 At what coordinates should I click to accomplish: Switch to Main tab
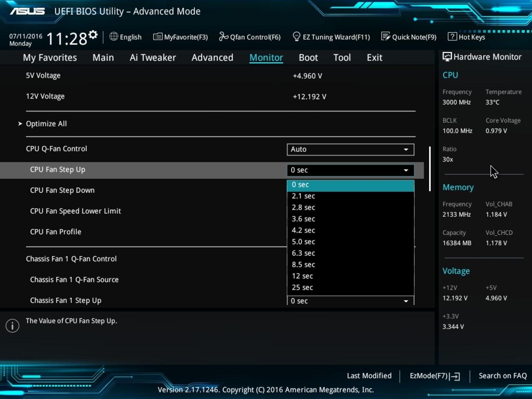(103, 58)
